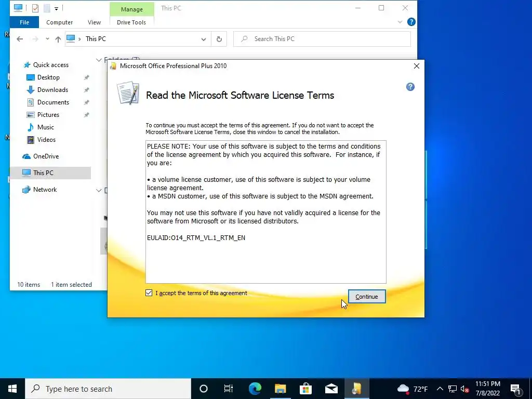Click the This PC address bar crumb

click(x=96, y=39)
